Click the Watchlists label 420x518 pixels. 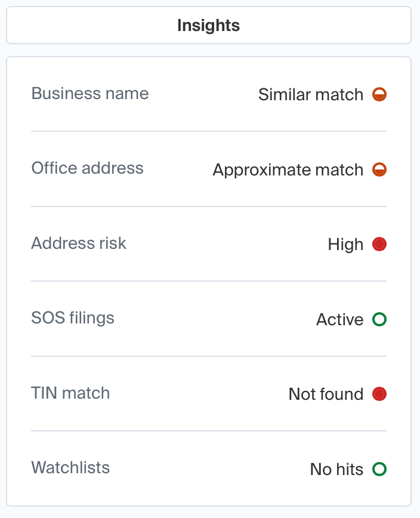[70, 468]
